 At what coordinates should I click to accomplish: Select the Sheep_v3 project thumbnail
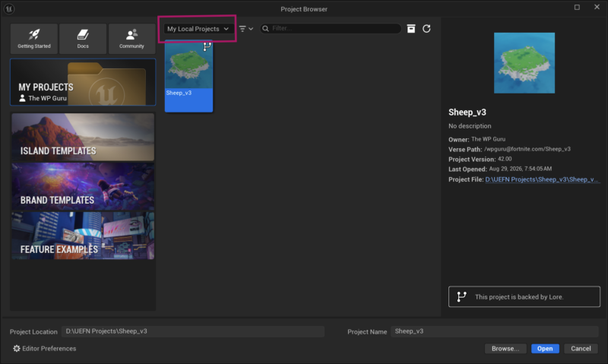188,65
